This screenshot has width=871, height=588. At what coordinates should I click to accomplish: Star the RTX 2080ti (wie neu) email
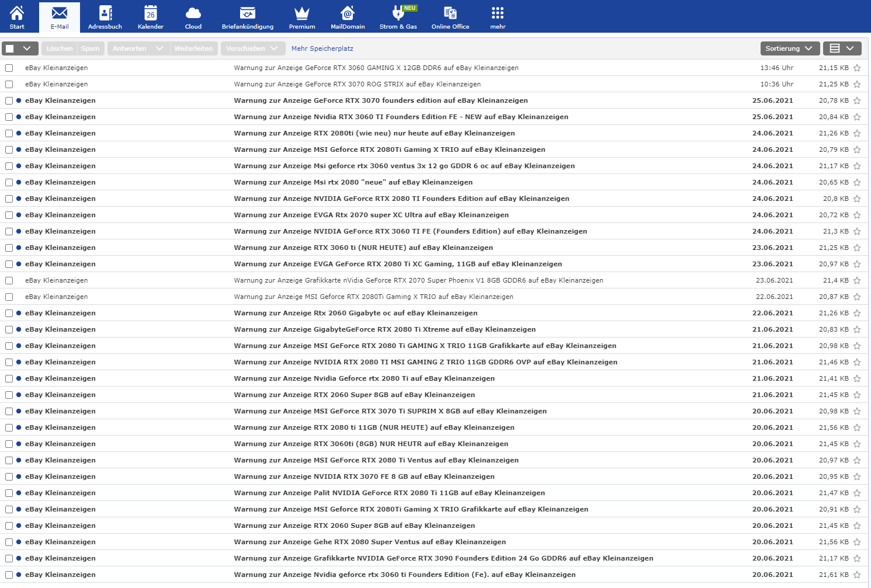click(857, 133)
